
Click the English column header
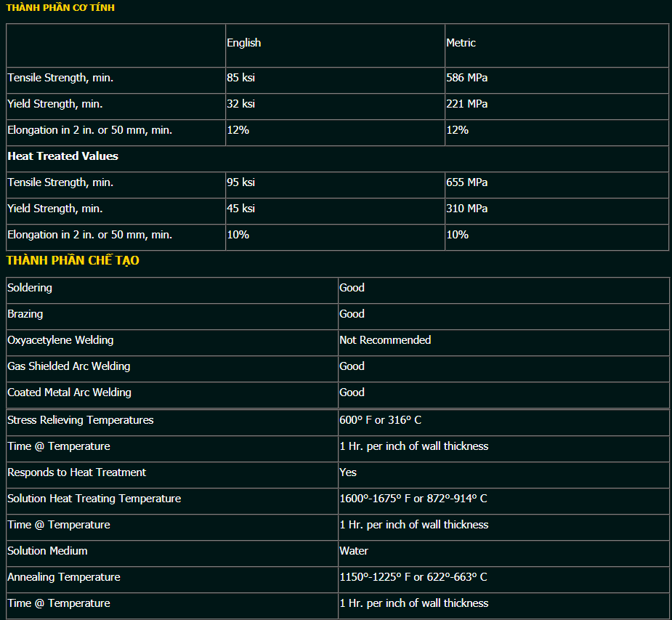(243, 43)
